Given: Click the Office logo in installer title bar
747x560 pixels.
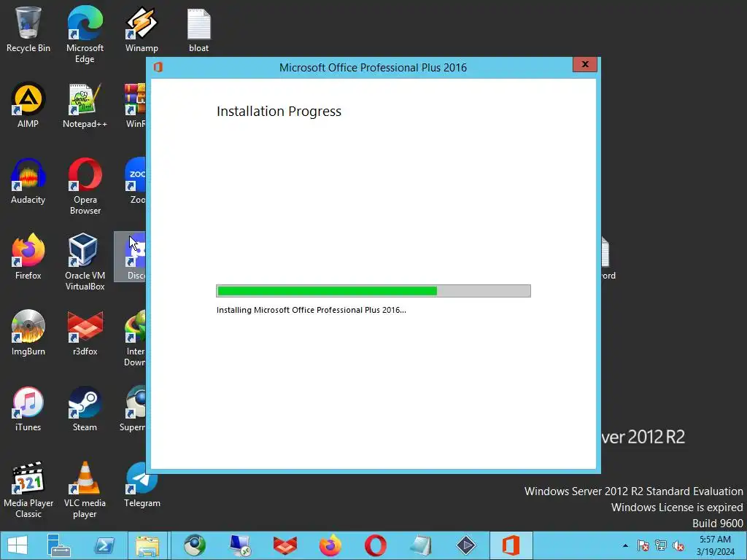Looking at the screenshot, I should [158, 67].
